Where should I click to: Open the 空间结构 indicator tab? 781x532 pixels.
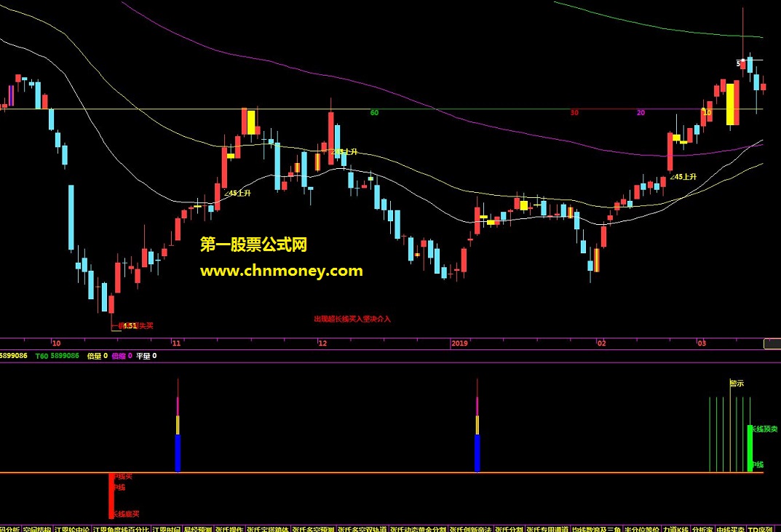tap(37, 529)
